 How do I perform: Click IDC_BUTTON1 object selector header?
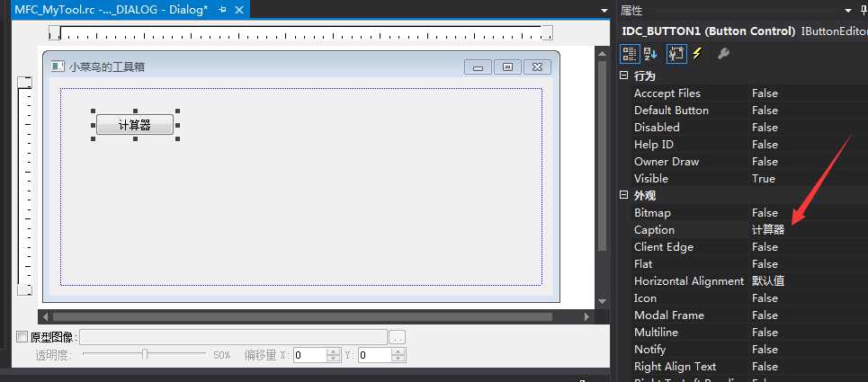click(743, 31)
